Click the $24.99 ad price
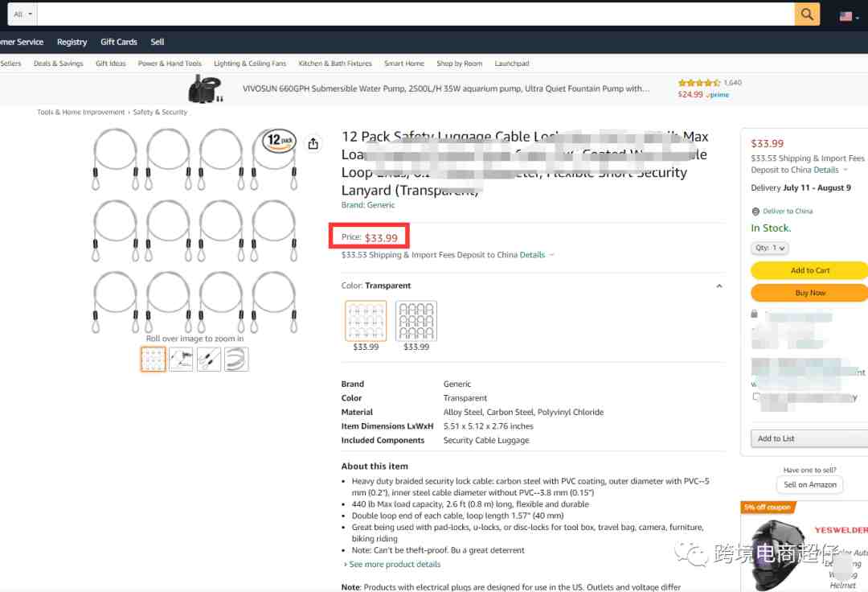868x592 pixels. point(690,95)
